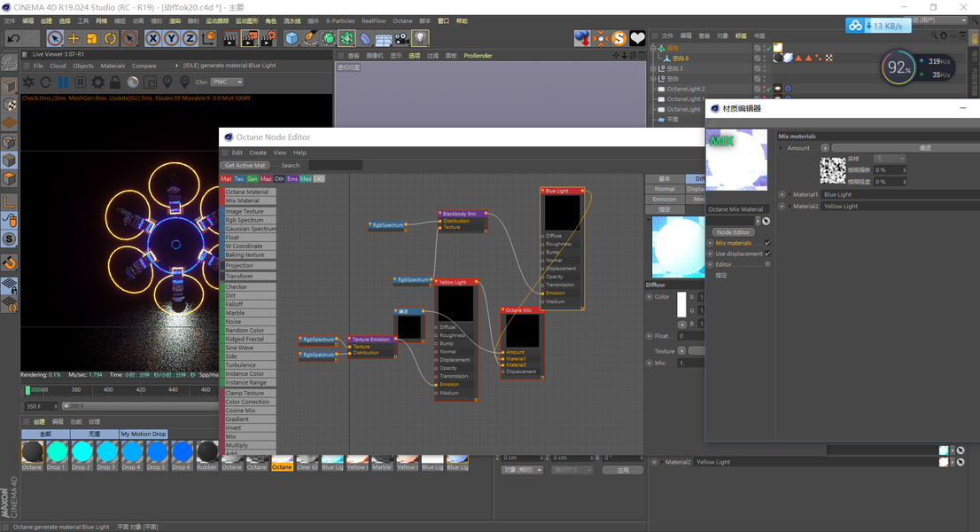Click Color Correction node button

[x=250, y=402]
